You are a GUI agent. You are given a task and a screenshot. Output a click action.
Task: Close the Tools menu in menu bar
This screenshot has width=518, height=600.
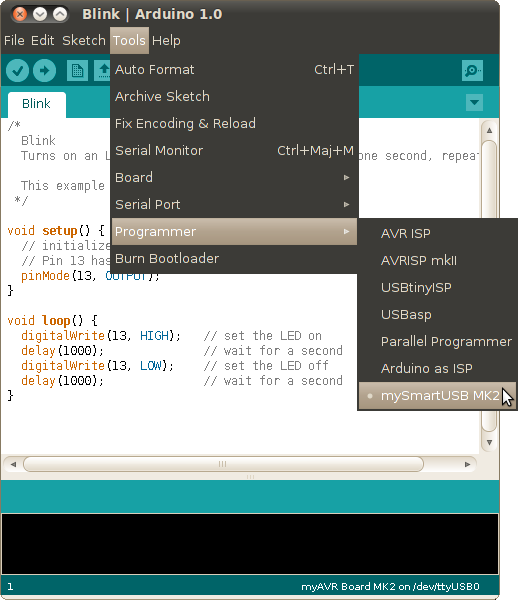click(129, 40)
